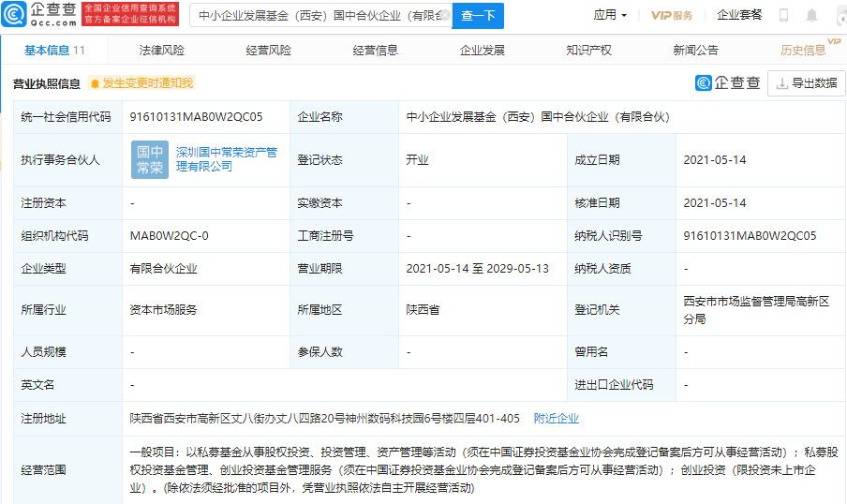Select organization code MAB0W2QC-0

[169, 235]
